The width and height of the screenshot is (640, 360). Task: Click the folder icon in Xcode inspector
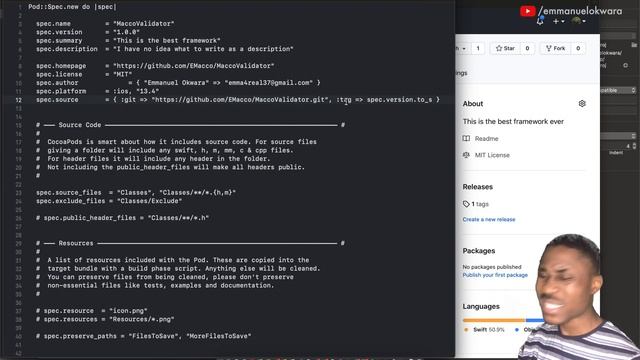(634, 45)
